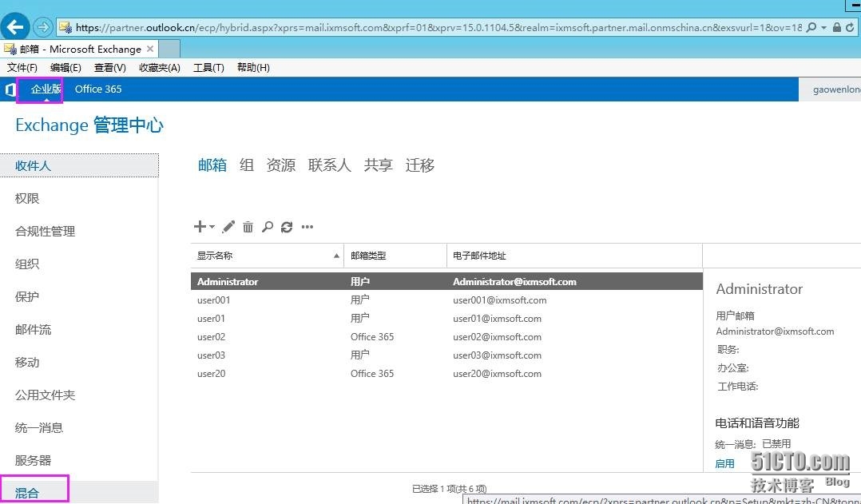
Task: Select 权限 in the left navigation
Action: 27,198
